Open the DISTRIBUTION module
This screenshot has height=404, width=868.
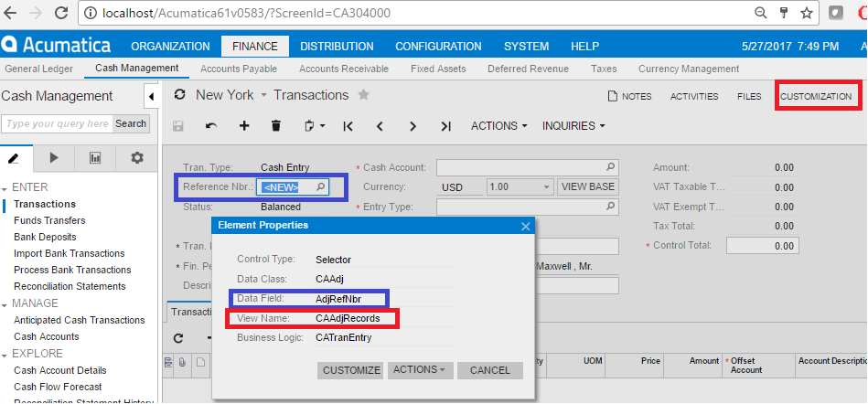[337, 47]
